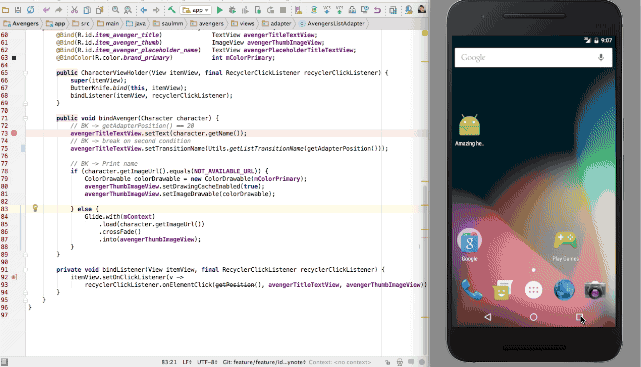Open Find with the magnifier icon
Image resolution: width=641 pixels, height=367 pixels.
[x=115, y=10]
